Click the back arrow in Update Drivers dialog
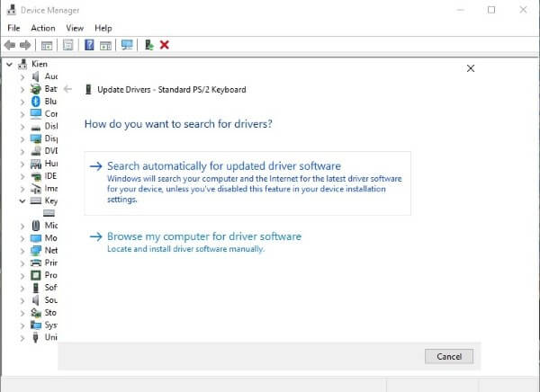The image size is (540, 392). (68, 90)
